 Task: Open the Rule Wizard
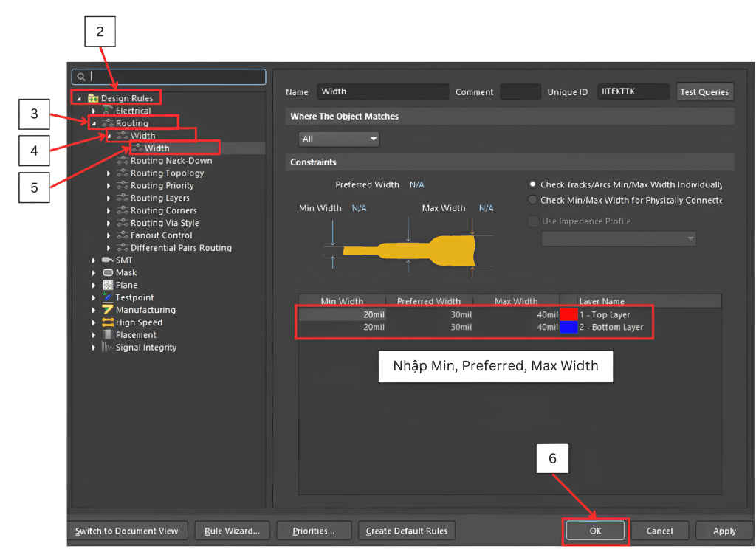click(x=232, y=531)
